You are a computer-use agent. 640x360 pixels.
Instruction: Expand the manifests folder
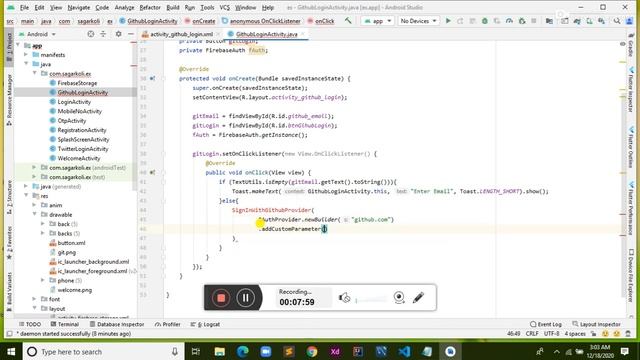click(x=26, y=55)
